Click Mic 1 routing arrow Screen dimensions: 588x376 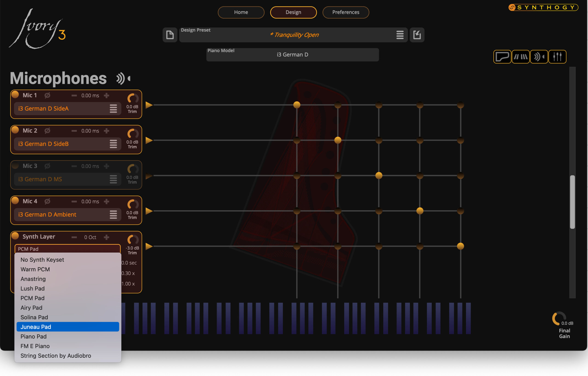point(149,105)
